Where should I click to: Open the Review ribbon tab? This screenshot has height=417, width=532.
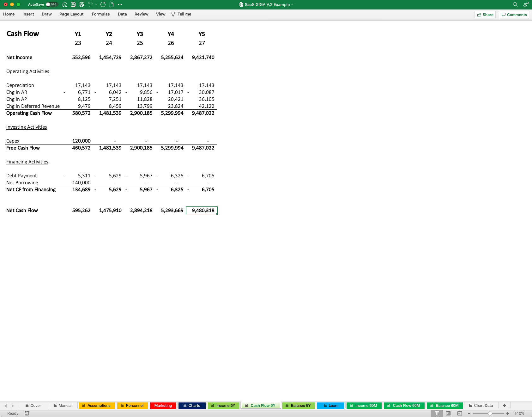pos(142,14)
